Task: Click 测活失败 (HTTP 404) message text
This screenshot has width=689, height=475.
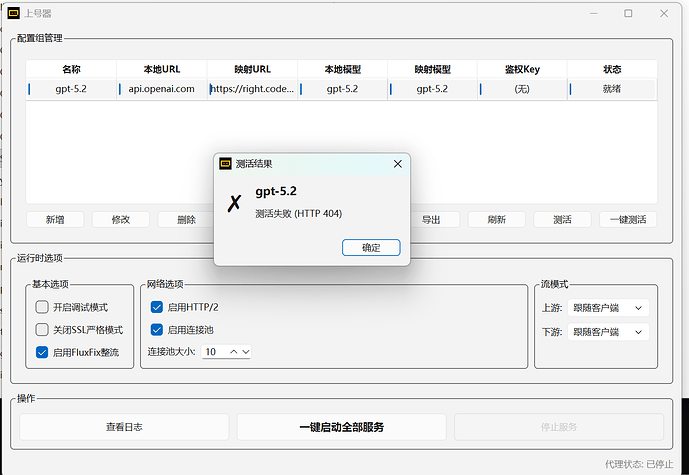Action: point(298,214)
